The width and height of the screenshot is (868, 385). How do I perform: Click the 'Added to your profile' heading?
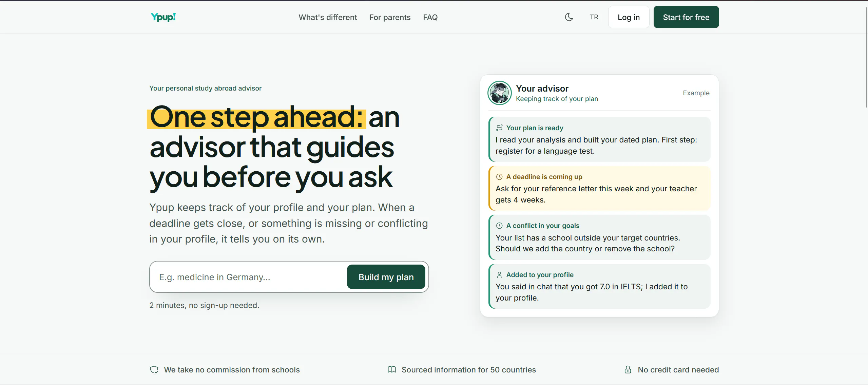point(540,275)
